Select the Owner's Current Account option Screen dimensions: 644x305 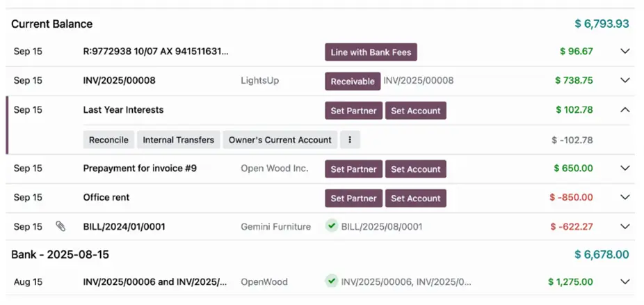pos(280,140)
